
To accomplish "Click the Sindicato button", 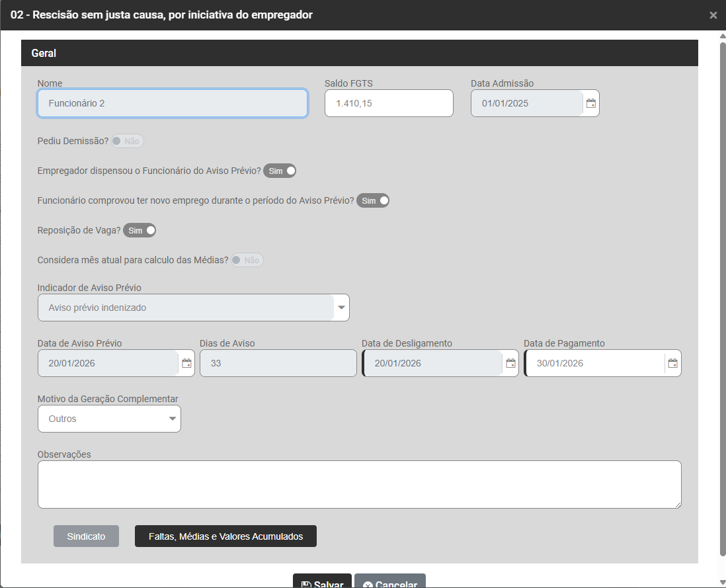I will [86, 536].
